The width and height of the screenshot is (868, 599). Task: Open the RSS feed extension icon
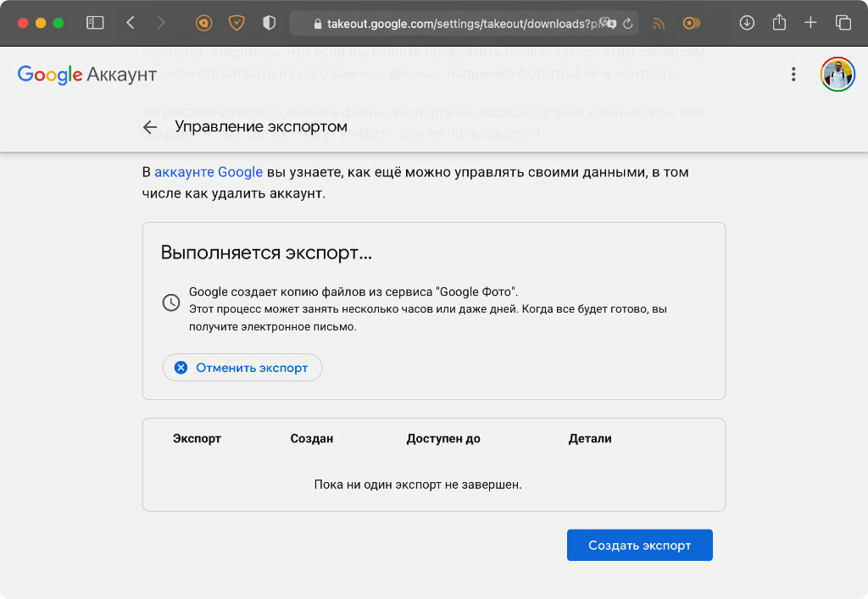click(658, 23)
